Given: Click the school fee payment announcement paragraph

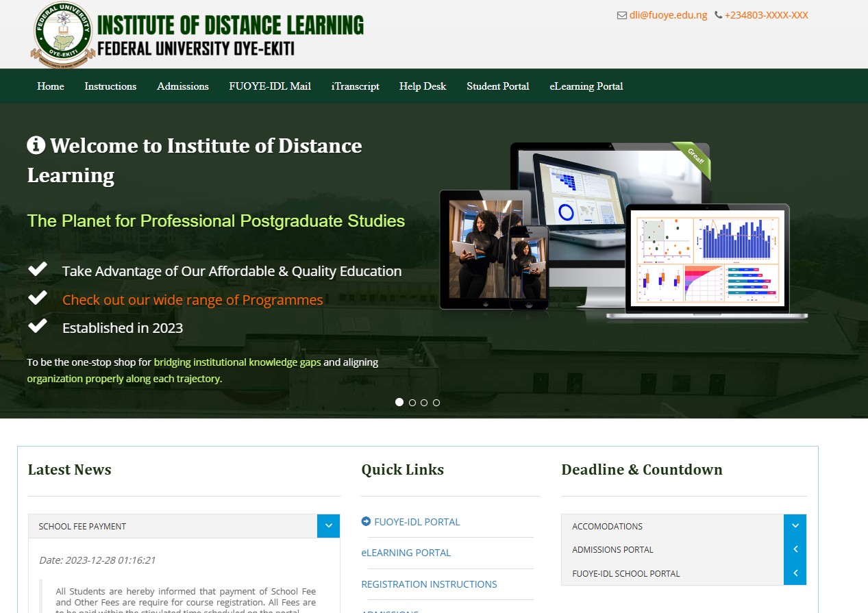Looking at the screenshot, I should [186, 599].
